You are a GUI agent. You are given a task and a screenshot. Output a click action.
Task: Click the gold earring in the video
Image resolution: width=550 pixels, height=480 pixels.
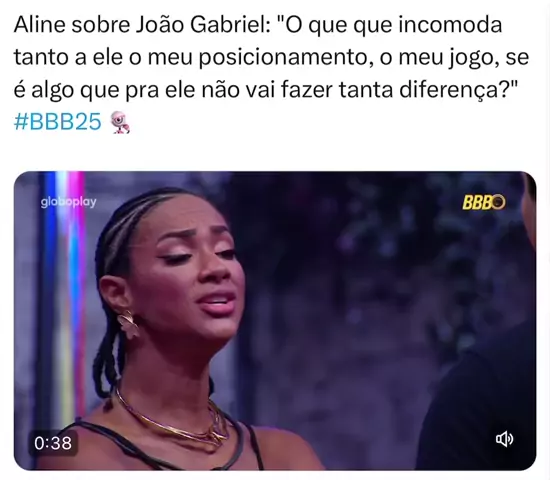(x=128, y=325)
